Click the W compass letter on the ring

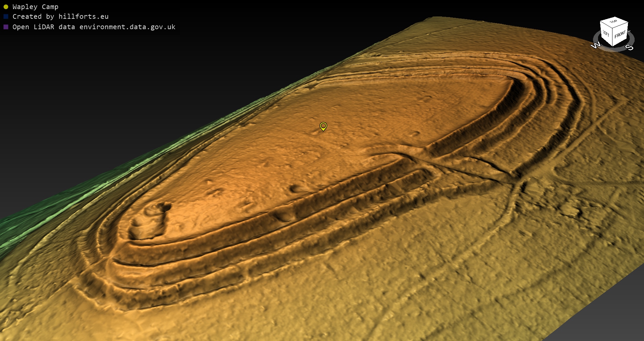tap(595, 45)
